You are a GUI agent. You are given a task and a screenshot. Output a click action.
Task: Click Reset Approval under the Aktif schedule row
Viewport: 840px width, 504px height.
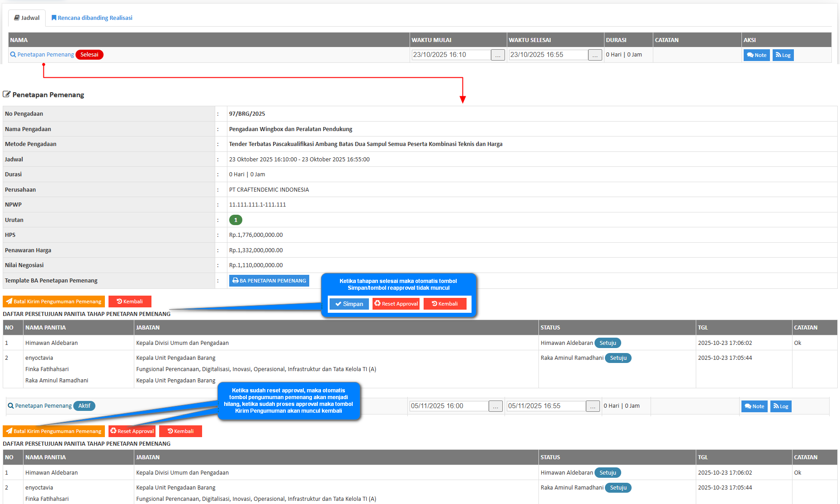132,431
